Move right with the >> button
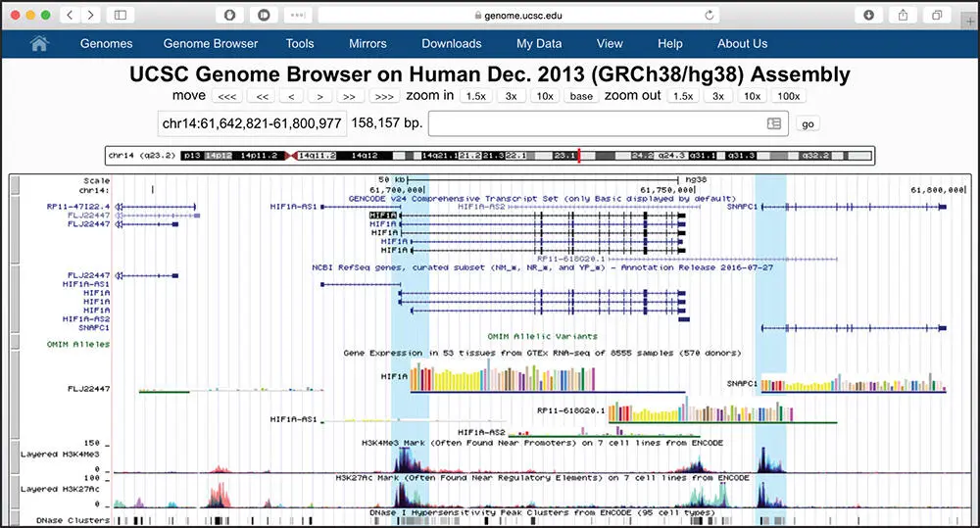Screen dimensions: 980x528 [349, 96]
